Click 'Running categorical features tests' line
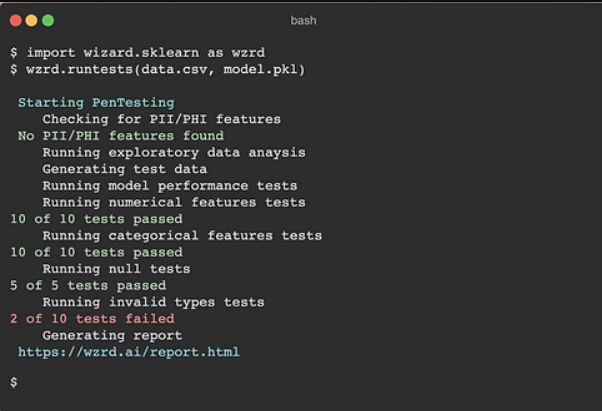The height and width of the screenshot is (411, 602). (182, 236)
